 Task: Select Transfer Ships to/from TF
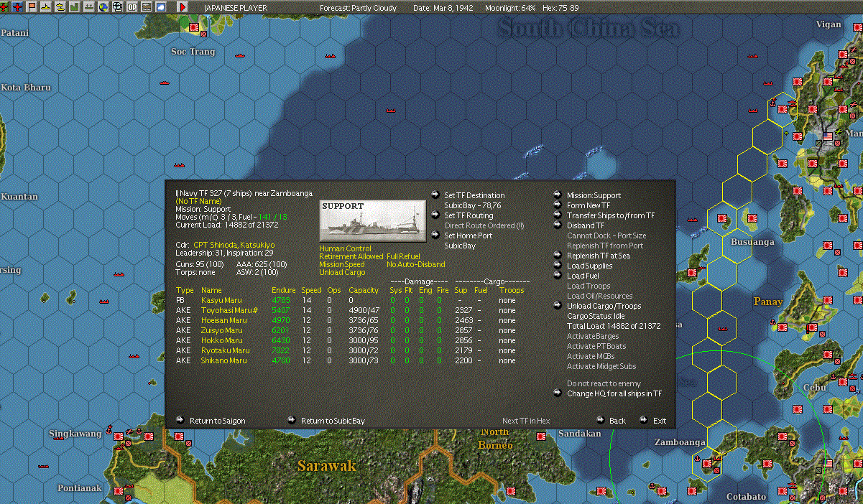611,215
